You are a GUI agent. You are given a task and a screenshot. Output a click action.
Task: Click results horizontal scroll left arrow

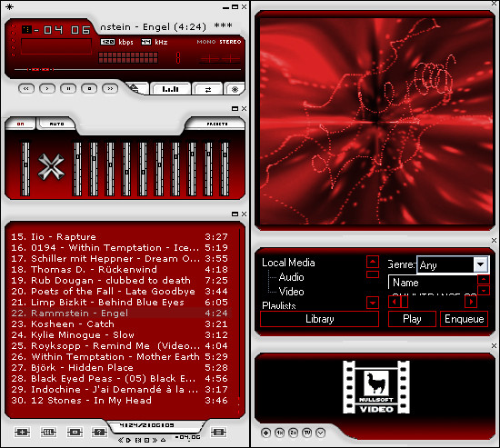point(395,302)
